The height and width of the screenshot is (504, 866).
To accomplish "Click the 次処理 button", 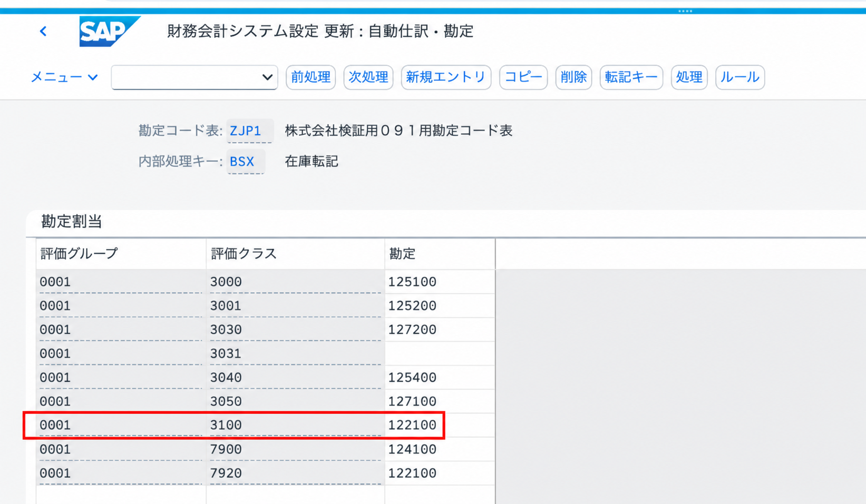I will coord(368,77).
